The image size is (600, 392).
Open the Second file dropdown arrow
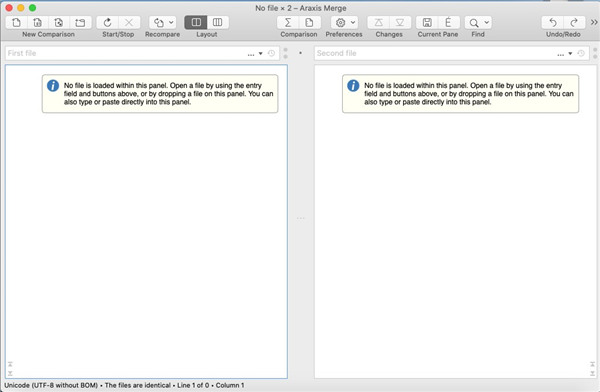[570, 54]
